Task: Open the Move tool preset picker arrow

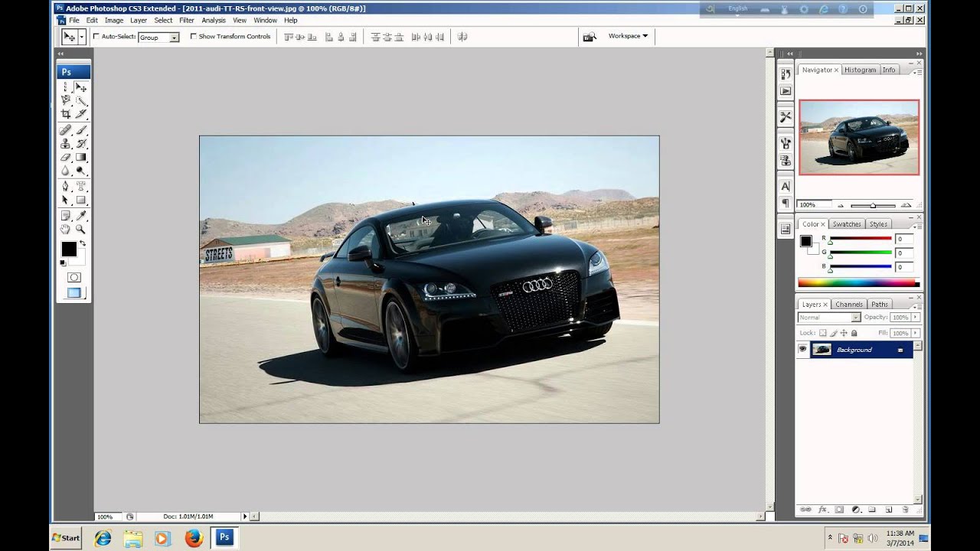Action: click(x=81, y=37)
